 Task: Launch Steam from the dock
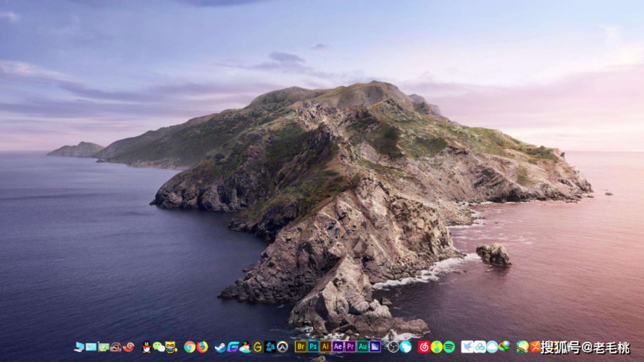[x=220, y=348]
